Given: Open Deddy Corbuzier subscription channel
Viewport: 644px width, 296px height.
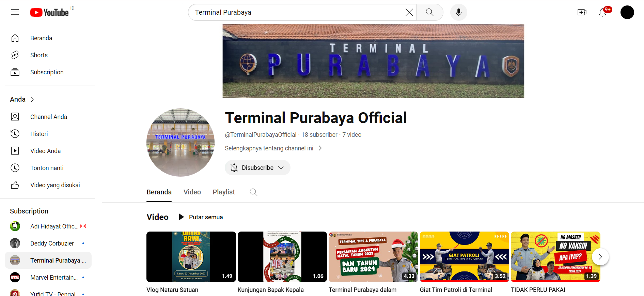Looking at the screenshot, I should click(x=52, y=243).
